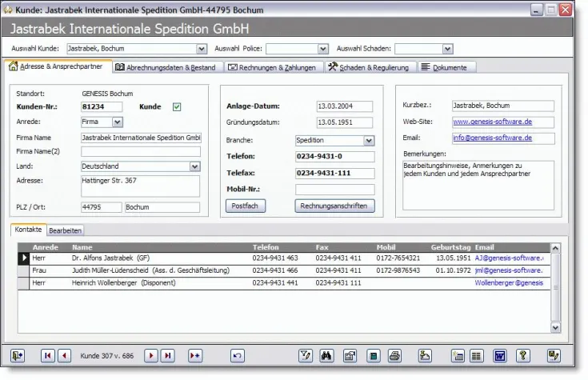Switch to Rechnungen & Zahlungen tab
This screenshot has height=380, width=588.
[x=272, y=67]
